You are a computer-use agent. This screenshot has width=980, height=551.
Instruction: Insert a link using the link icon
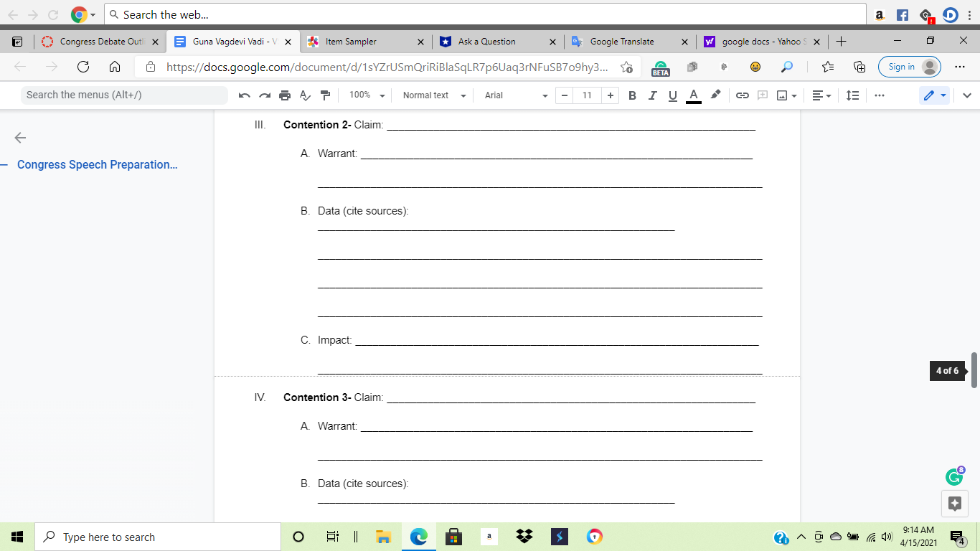[743, 95]
